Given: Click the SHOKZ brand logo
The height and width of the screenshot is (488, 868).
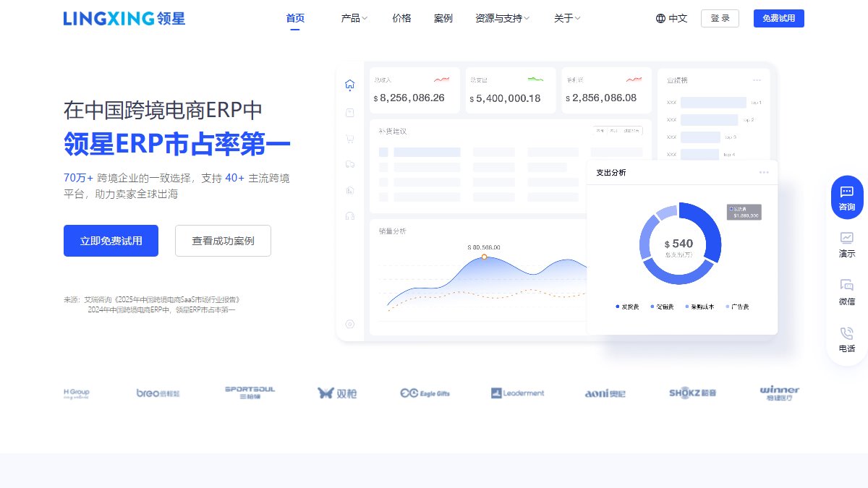Looking at the screenshot, I should point(693,393).
